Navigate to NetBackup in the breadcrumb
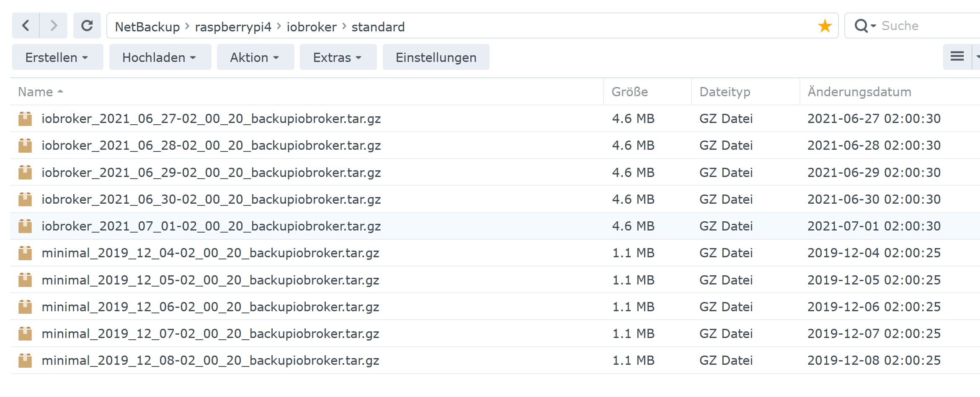Viewport: 980px width, 397px height. (147, 26)
